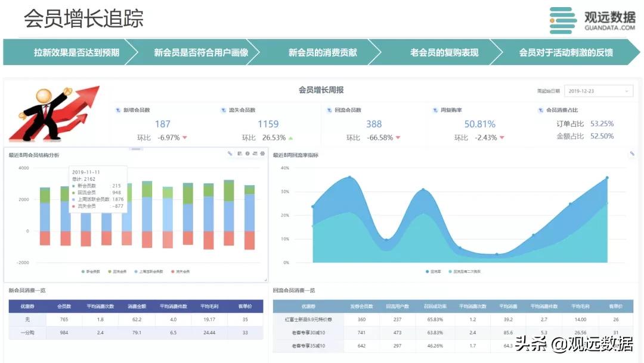Click the filter icon beside 新增会员数 KPI

coord(118,110)
